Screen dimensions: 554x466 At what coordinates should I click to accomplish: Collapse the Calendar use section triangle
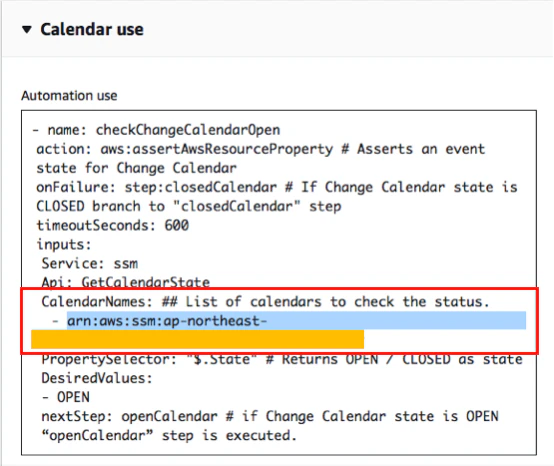(x=27, y=30)
